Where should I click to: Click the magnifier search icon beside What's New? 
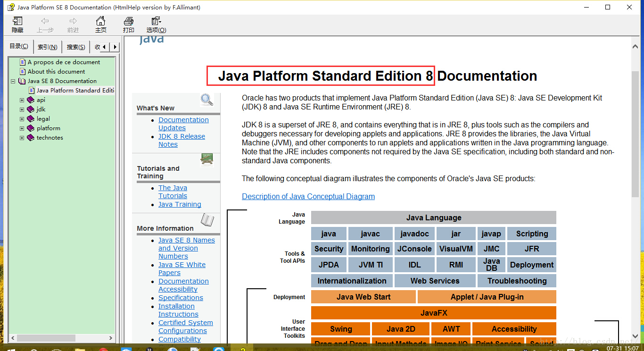tap(207, 100)
